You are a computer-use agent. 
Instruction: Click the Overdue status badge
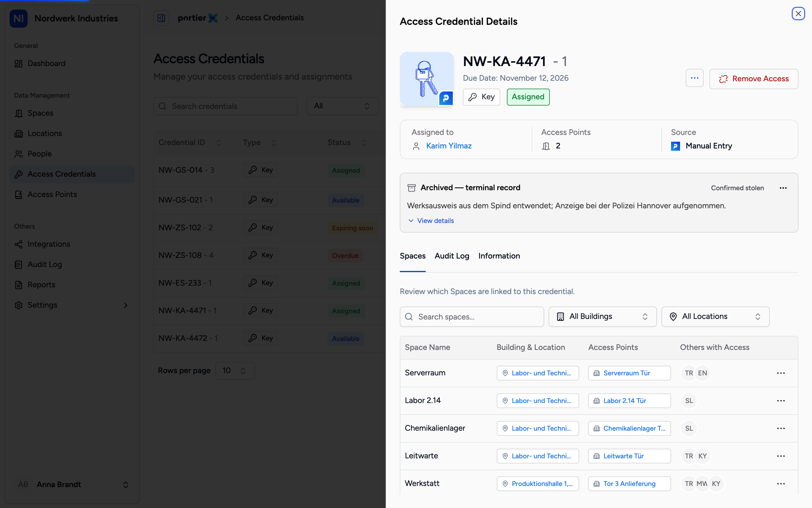point(345,256)
